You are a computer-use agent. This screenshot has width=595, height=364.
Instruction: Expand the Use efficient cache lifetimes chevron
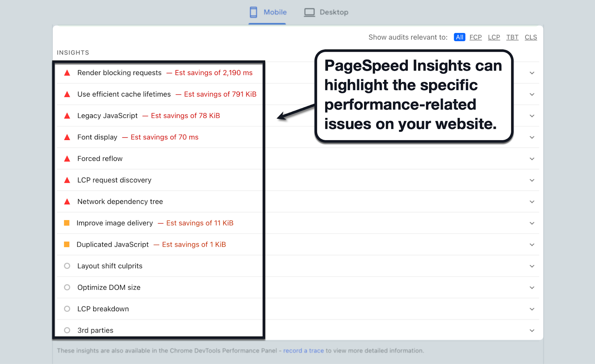(532, 94)
